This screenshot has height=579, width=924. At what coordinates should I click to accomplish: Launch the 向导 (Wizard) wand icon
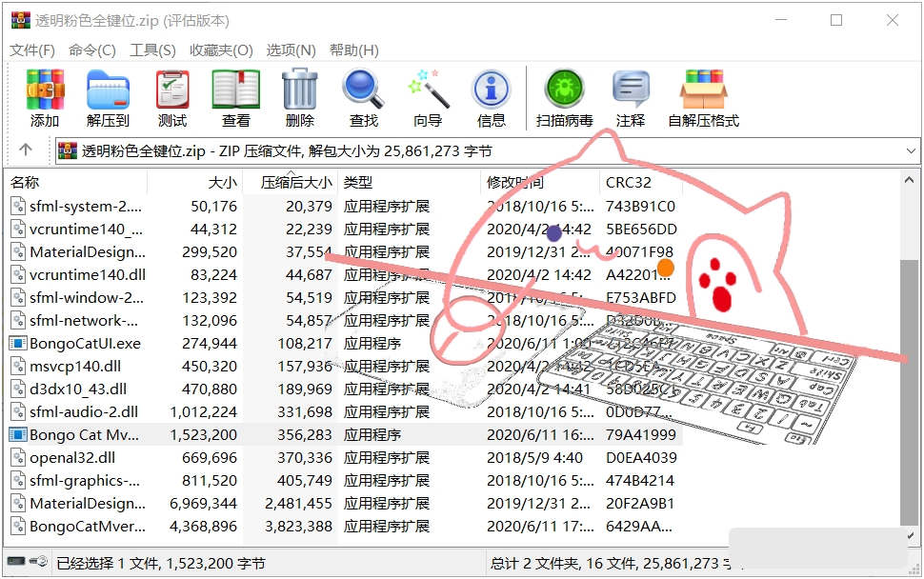click(x=428, y=98)
